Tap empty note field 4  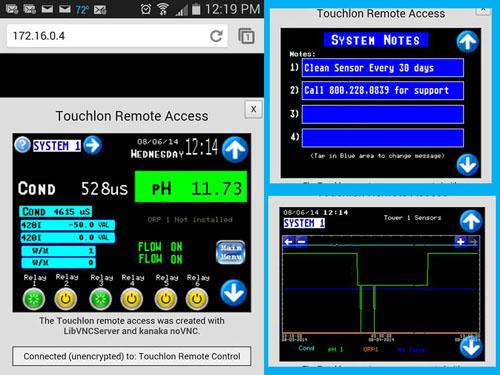tap(383, 138)
